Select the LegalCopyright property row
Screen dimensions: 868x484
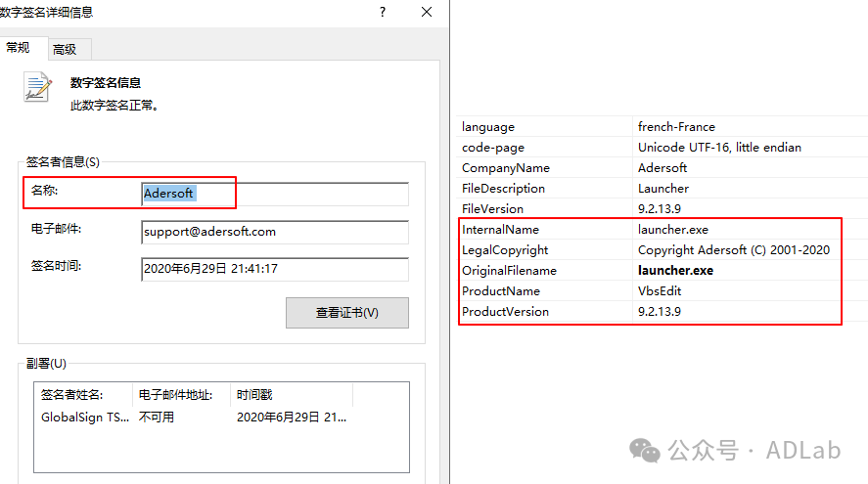[x=650, y=250]
